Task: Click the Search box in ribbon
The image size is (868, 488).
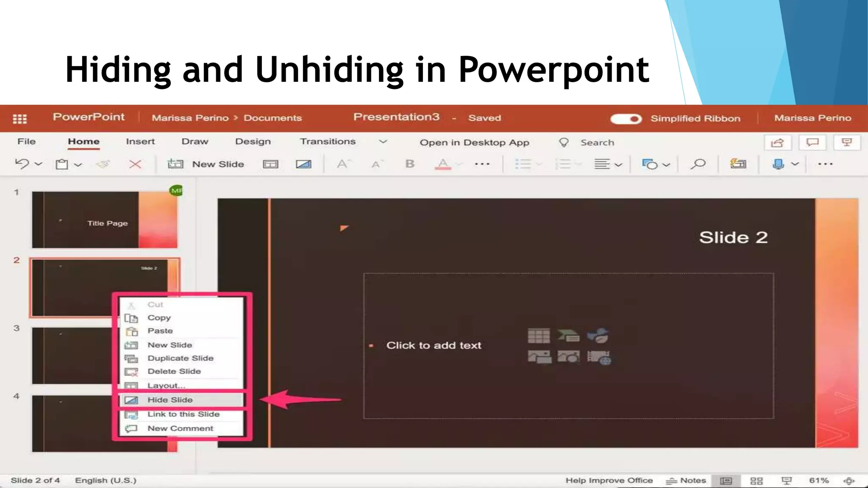Action: point(587,143)
